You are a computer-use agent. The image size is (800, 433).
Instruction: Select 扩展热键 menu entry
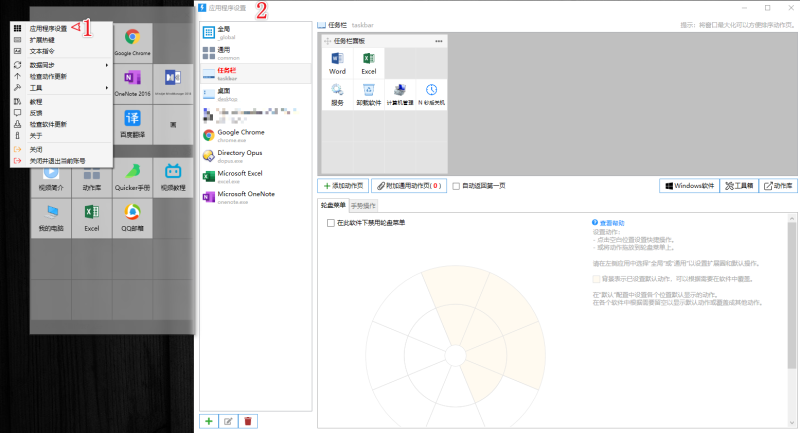pos(61,40)
